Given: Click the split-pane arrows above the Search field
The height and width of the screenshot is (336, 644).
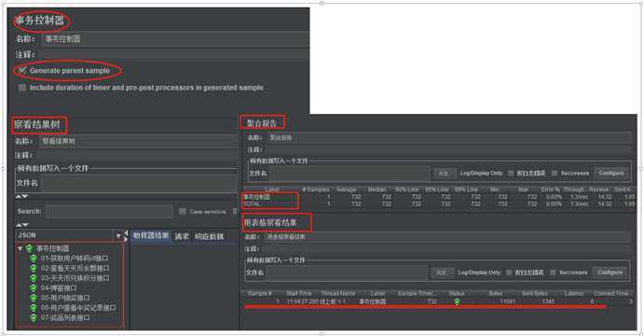Looking at the screenshot, I should [x=22, y=197].
